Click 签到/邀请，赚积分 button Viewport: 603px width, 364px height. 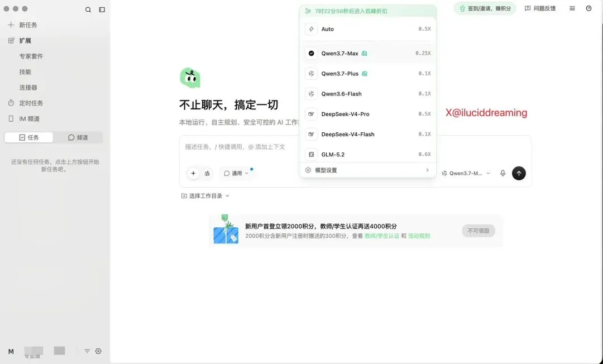tap(485, 8)
